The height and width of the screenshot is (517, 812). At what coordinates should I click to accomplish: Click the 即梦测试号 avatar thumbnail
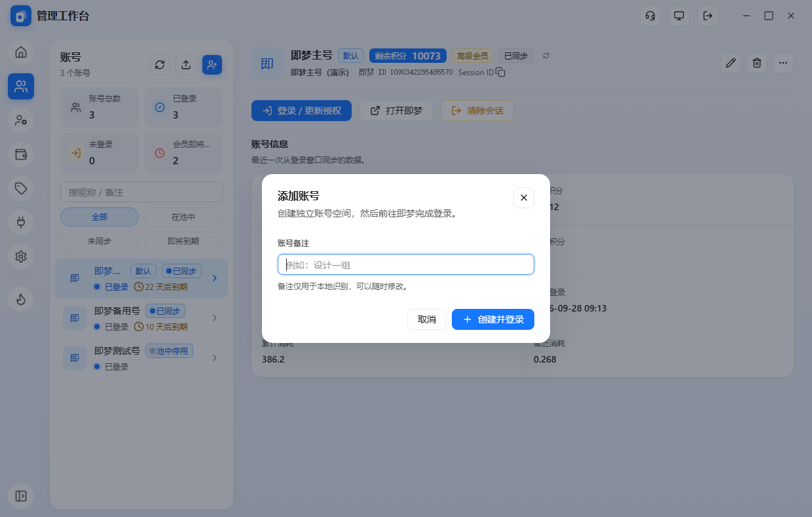click(x=75, y=358)
